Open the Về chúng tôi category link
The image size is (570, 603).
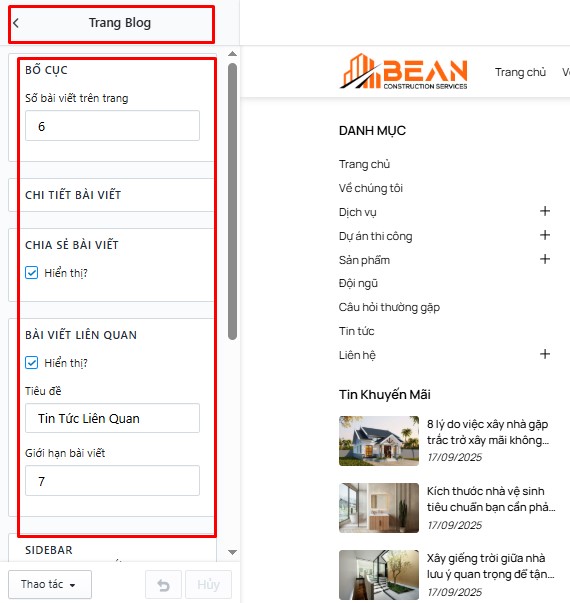[370, 188]
